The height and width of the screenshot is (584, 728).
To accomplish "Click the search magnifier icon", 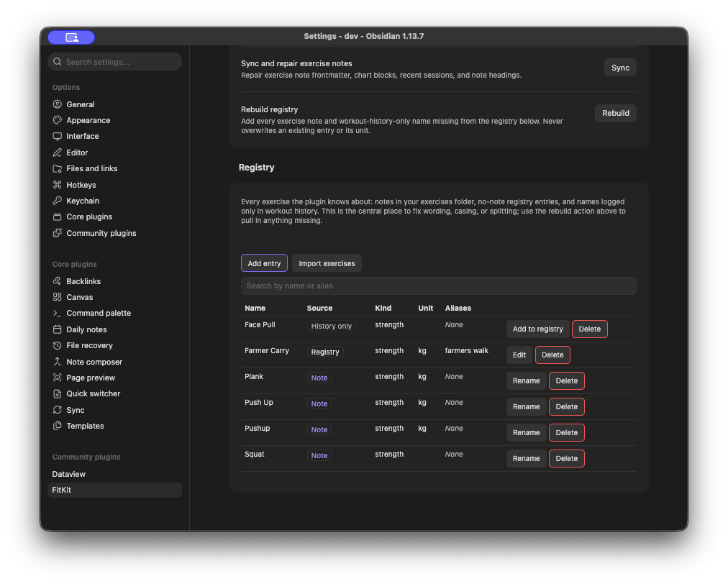I will pyautogui.click(x=57, y=62).
